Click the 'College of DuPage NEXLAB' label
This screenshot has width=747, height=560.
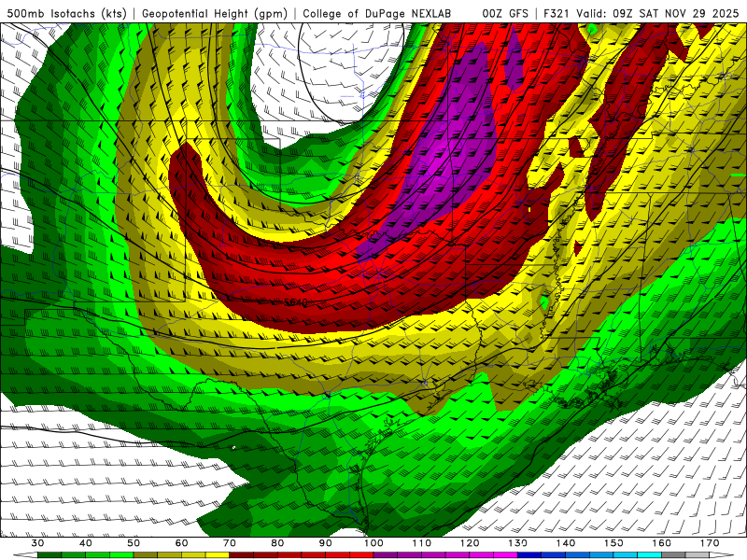377,14
